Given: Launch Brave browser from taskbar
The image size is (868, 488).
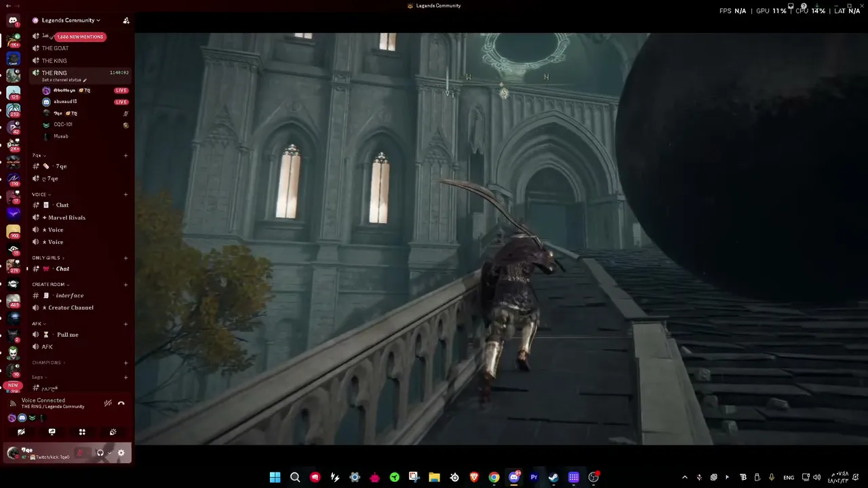Looking at the screenshot, I should coord(474,477).
